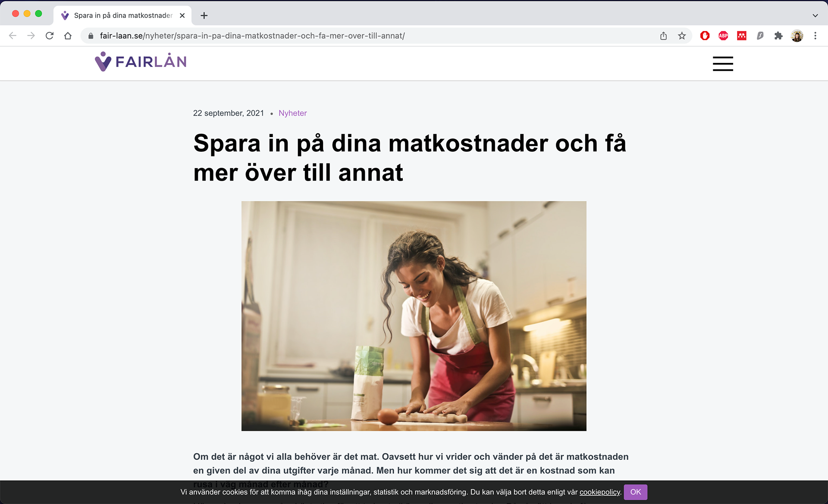This screenshot has width=828, height=504.
Task: Open the share page icon
Action: coord(663,36)
